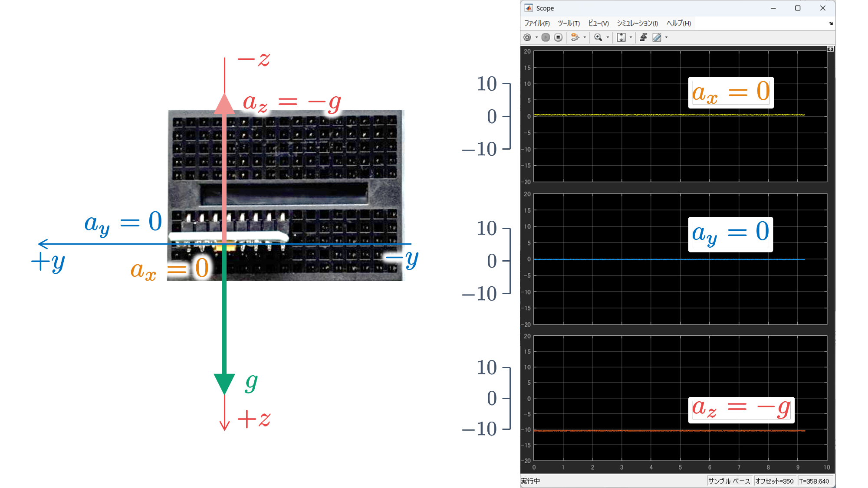
Task: Click the オフセット=350 status field
Action: click(x=774, y=481)
